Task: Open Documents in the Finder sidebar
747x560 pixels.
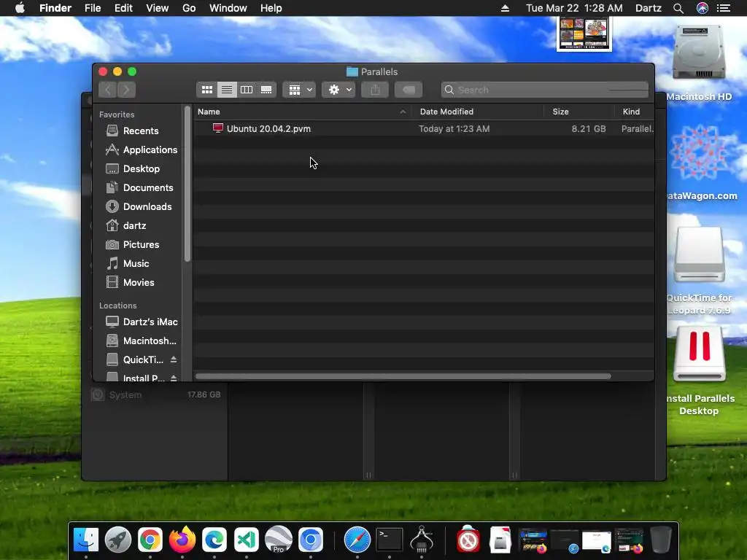Action: (x=140, y=187)
